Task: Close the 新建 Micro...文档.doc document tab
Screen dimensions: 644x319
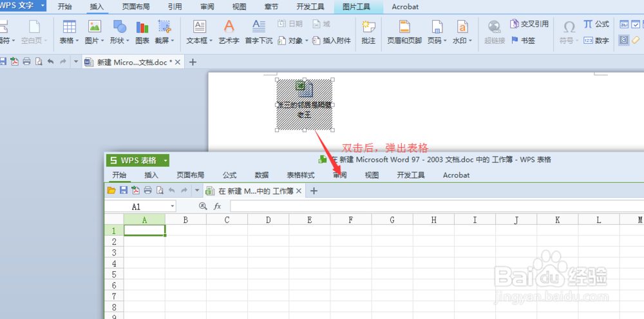Action: pyautogui.click(x=178, y=62)
